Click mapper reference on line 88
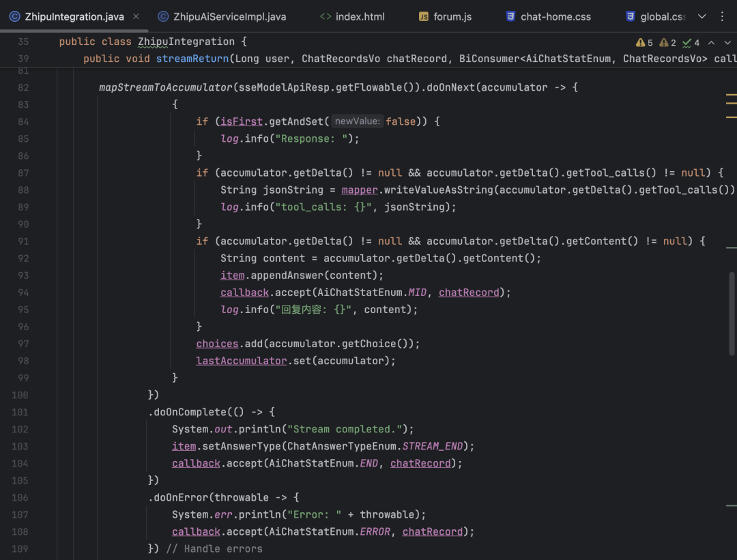 coord(360,190)
